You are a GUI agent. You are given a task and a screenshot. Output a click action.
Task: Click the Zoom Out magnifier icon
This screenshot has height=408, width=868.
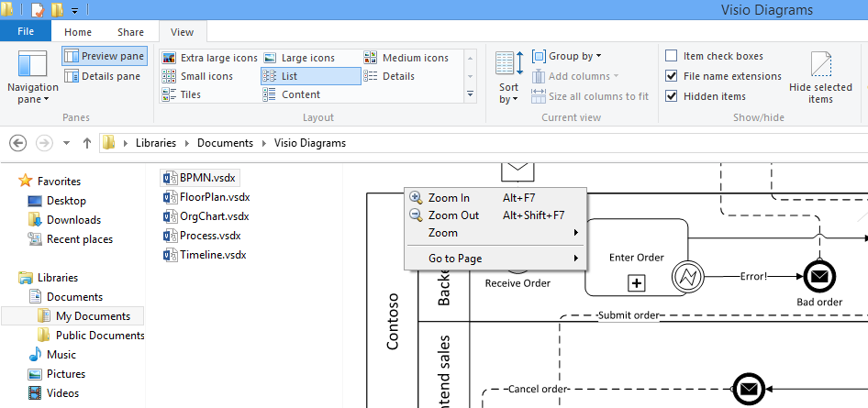[416, 215]
